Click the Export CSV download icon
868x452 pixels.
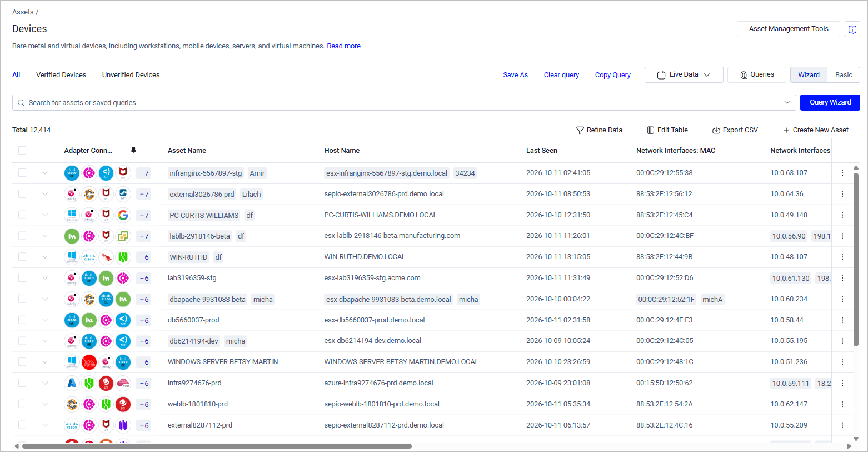click(716, 130)
